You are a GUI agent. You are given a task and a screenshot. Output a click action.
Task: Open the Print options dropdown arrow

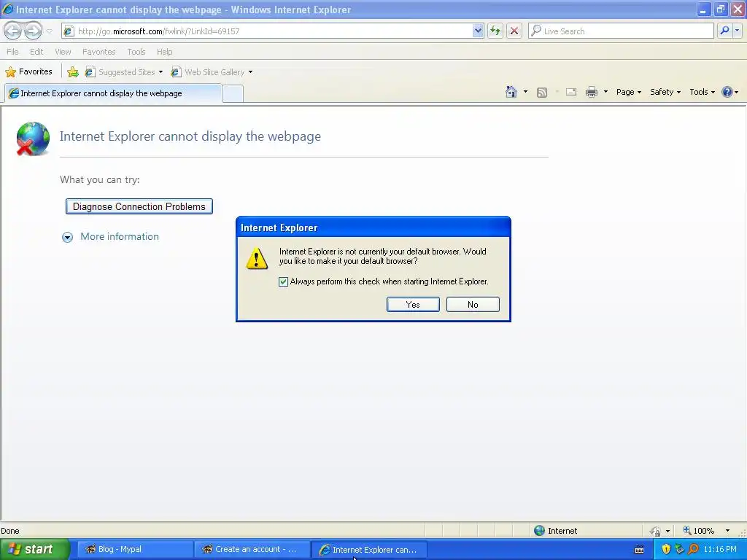click(606, 92)
